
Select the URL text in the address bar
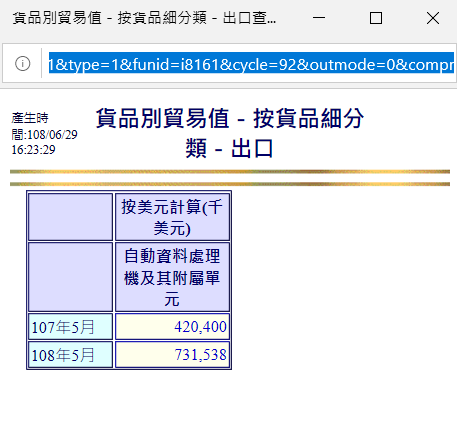(x=251, y=63)
